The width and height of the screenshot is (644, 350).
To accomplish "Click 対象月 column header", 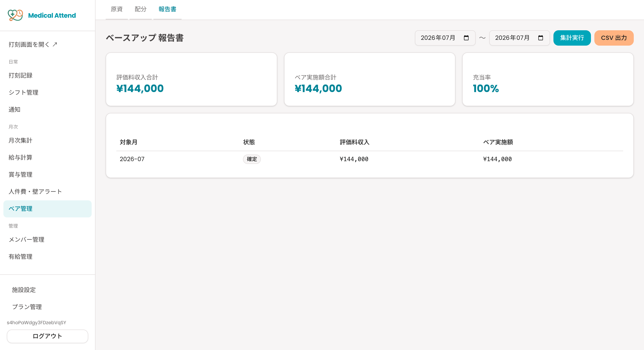I will [x=129, y=142].
